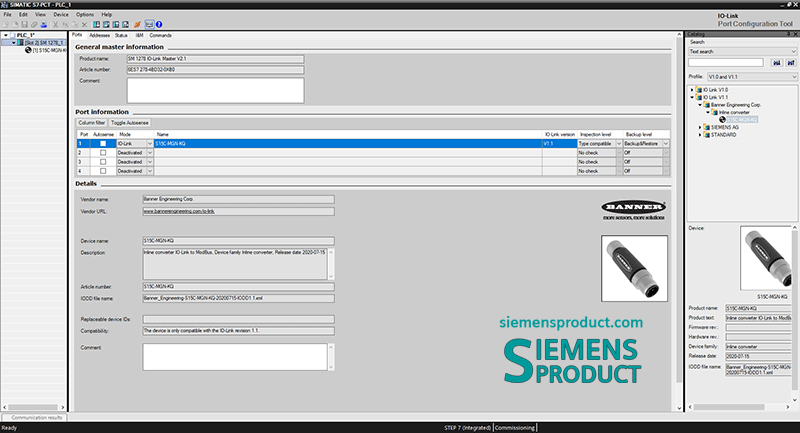Viewport: 800px width, 433px height.
Task: Open the View menu
Action: (40, 15)
